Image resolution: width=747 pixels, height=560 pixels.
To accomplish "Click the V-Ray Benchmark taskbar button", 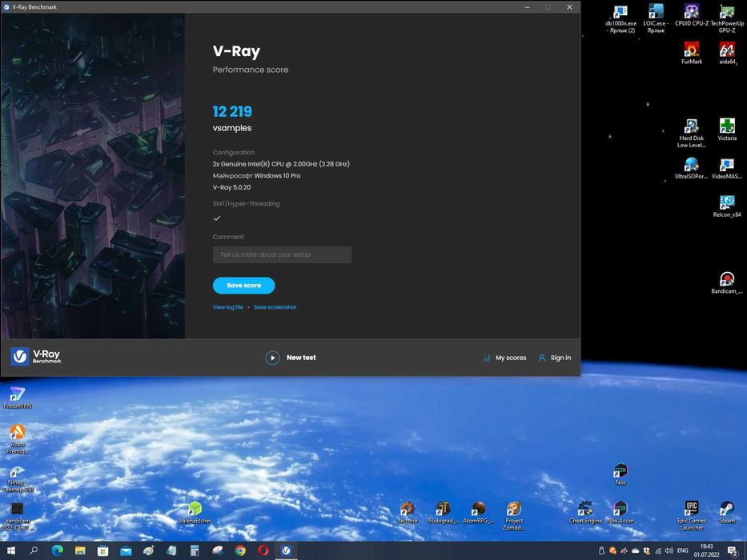I will (x=286, y=551).
